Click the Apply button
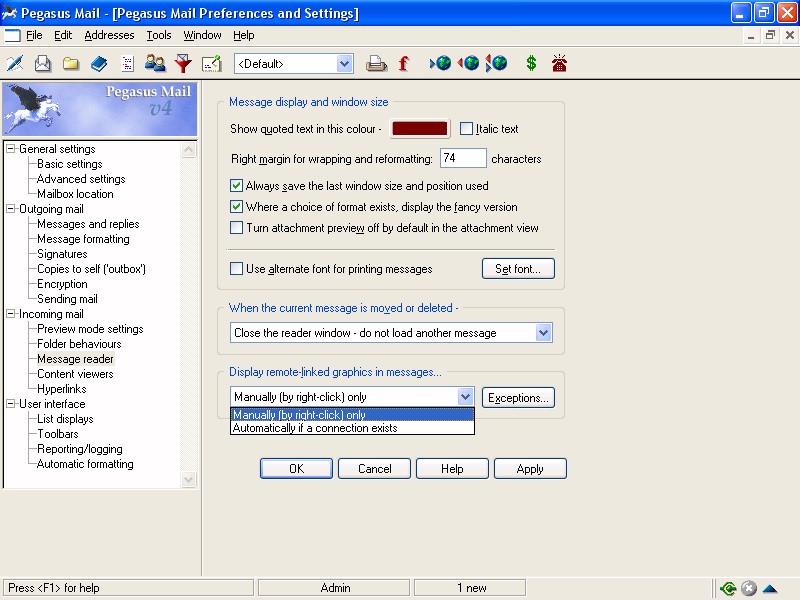This screenshot has width=800, height=600. [530, 468]
